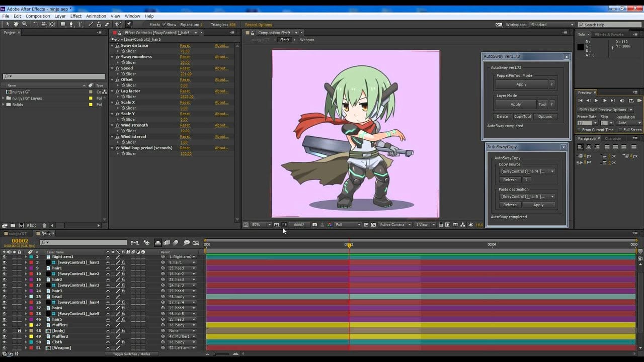Select the Eraser tool
This screenshot has width=644, height=362.
tap(107, 24)
